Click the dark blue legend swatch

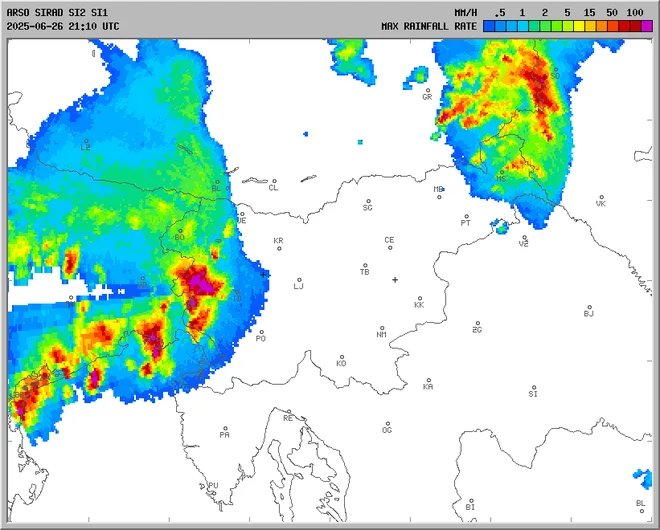[x=489, y=26]
